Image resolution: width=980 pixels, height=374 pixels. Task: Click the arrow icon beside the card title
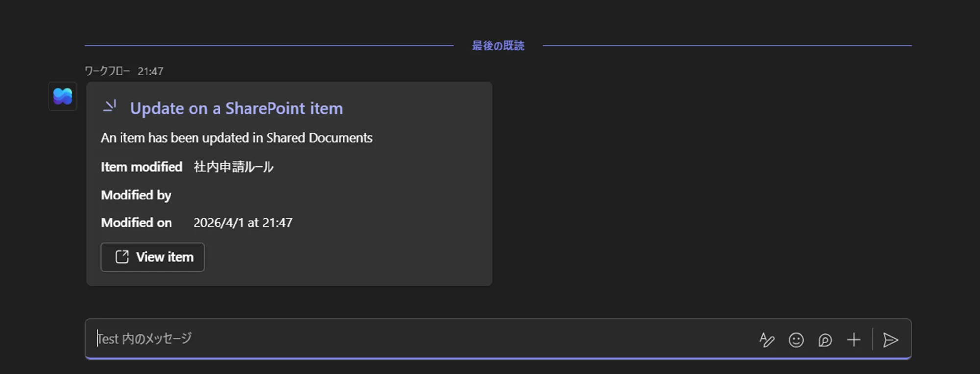110,106
